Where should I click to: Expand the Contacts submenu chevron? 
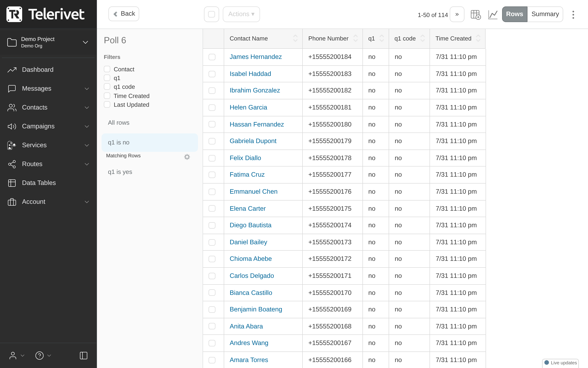click(x=87, y=108)
